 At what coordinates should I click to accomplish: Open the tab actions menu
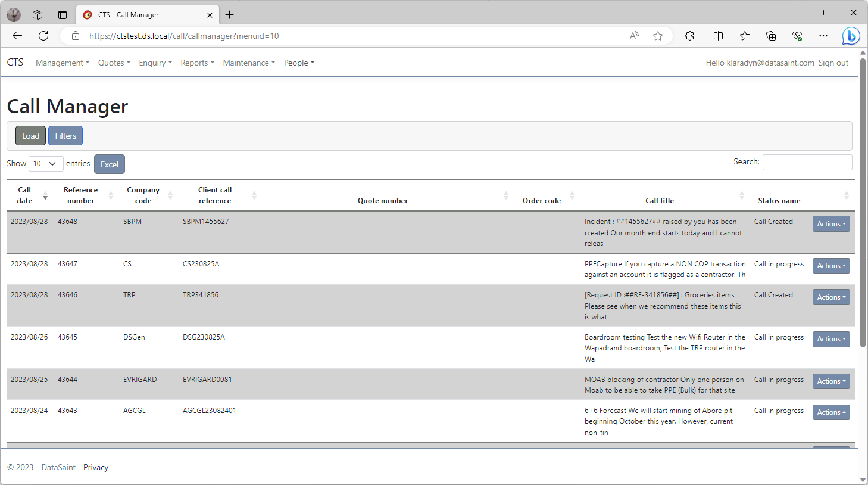[63, 15]
